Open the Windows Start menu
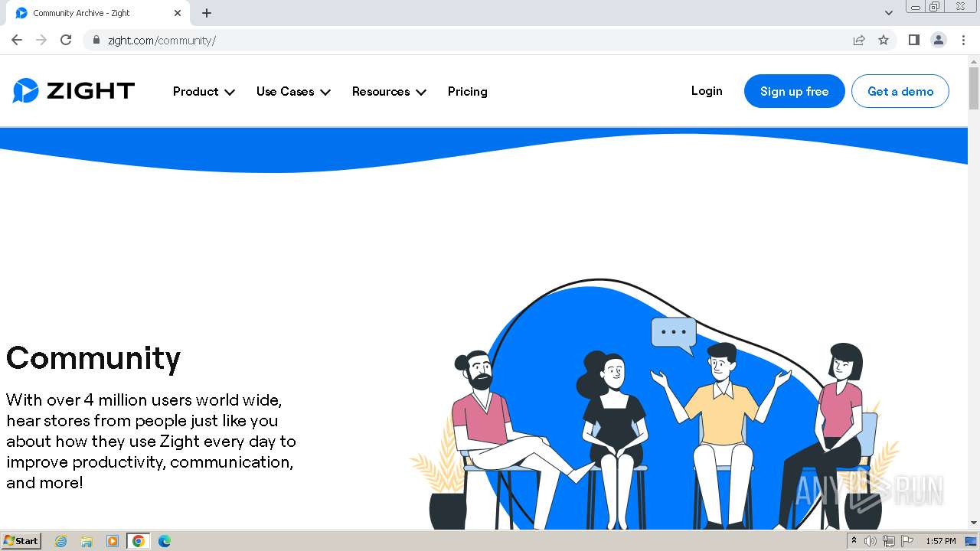This screenshot has height=551, width=980. (x=21, y=540)
